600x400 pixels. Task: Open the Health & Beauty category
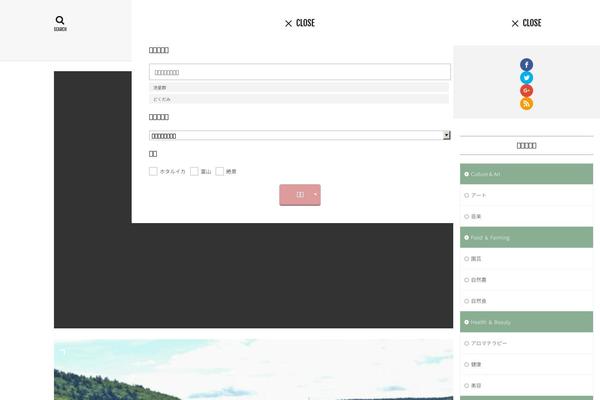tap(526, 322)
